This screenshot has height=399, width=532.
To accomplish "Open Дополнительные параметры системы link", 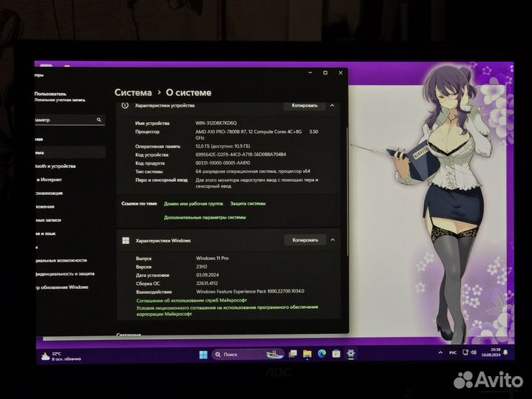I will (205, 217).
